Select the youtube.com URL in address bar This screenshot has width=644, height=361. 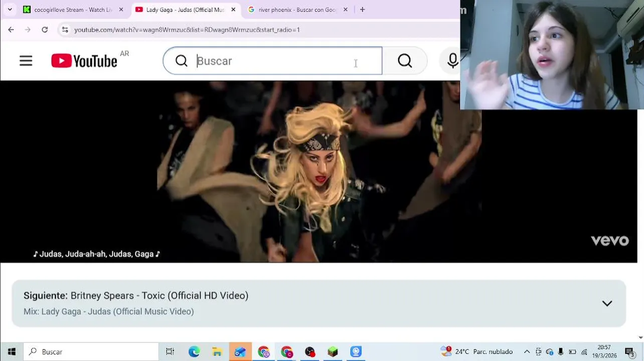pyautogui.click(x=187, y=30)
